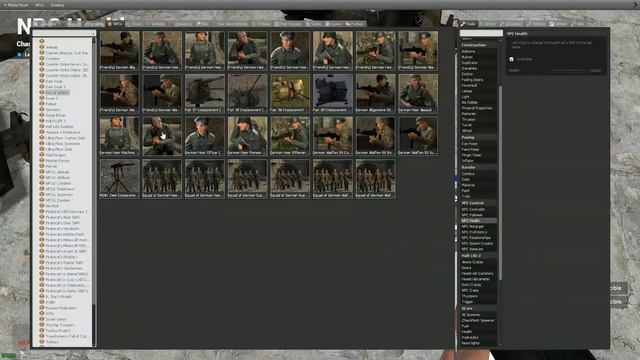Select the Headcrab Canisters tool

coord(479,273)
